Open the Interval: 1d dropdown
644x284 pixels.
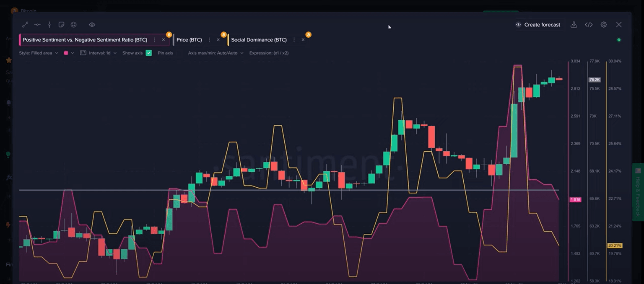click(x=102, y=53)
